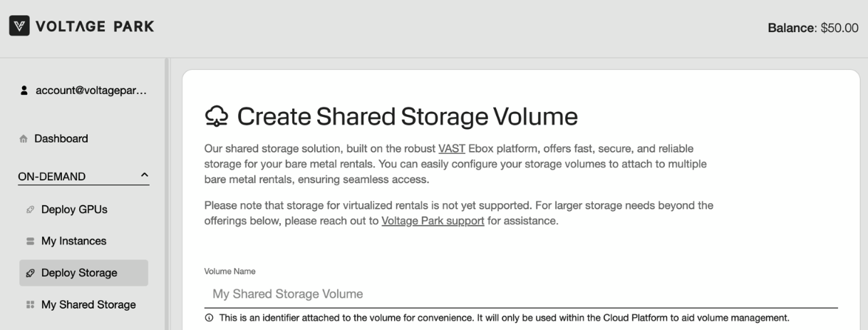Open the account@voltagepar... account menu

(91, 91)
